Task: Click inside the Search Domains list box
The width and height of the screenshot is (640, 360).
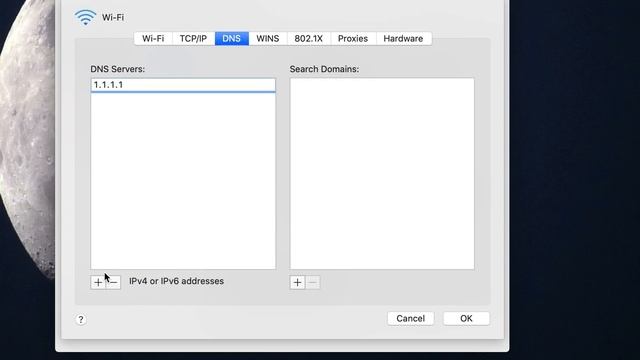Action: coord(382,173)
